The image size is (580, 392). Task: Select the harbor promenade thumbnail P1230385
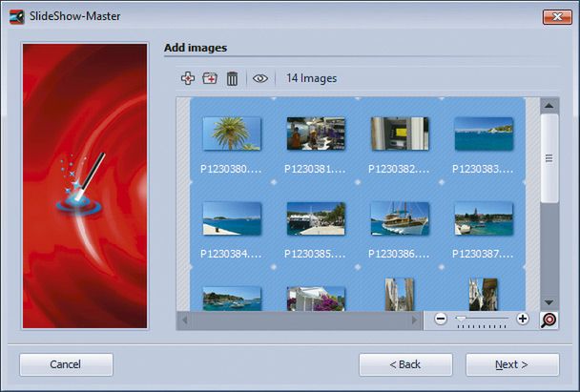[x=316, y=218]
